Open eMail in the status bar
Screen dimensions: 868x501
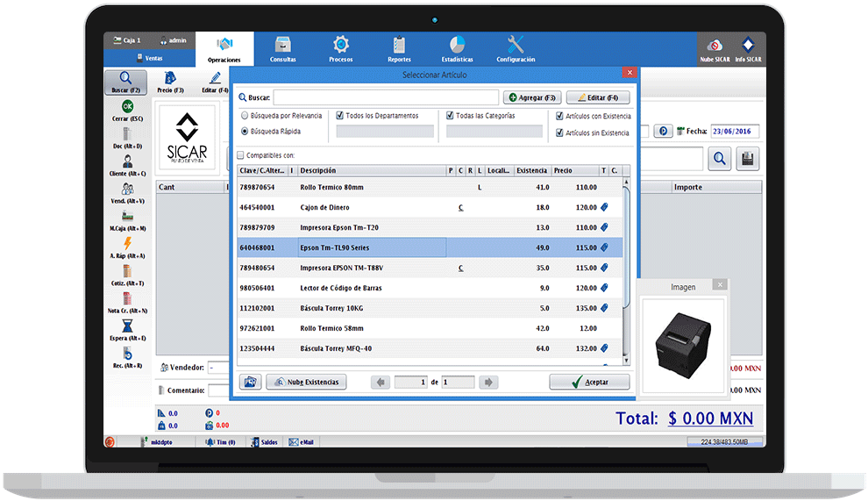click(301, 442)
